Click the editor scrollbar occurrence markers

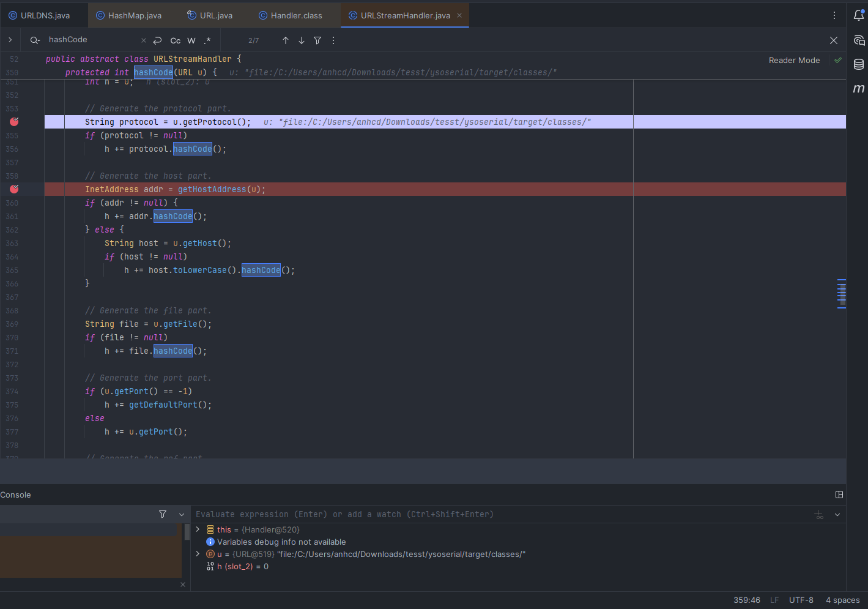click(842, 294)
